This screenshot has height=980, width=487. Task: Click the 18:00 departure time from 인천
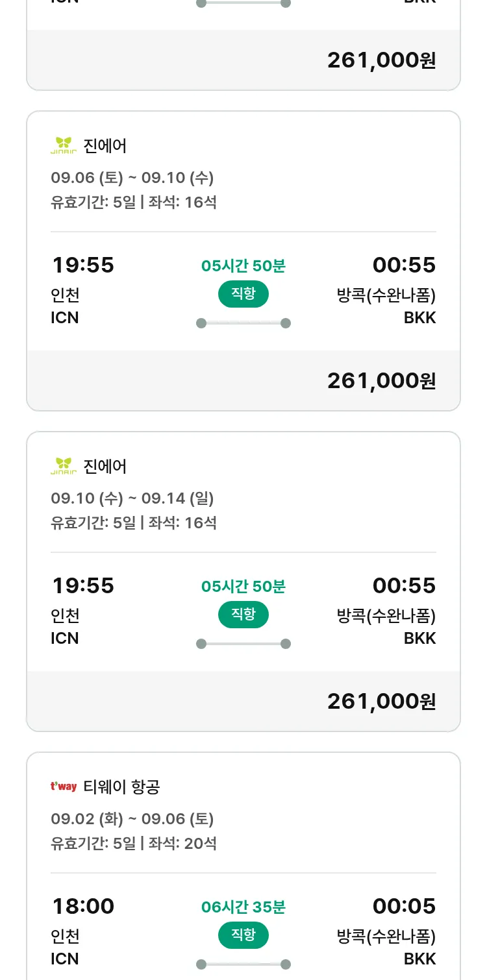click(83, 907)
